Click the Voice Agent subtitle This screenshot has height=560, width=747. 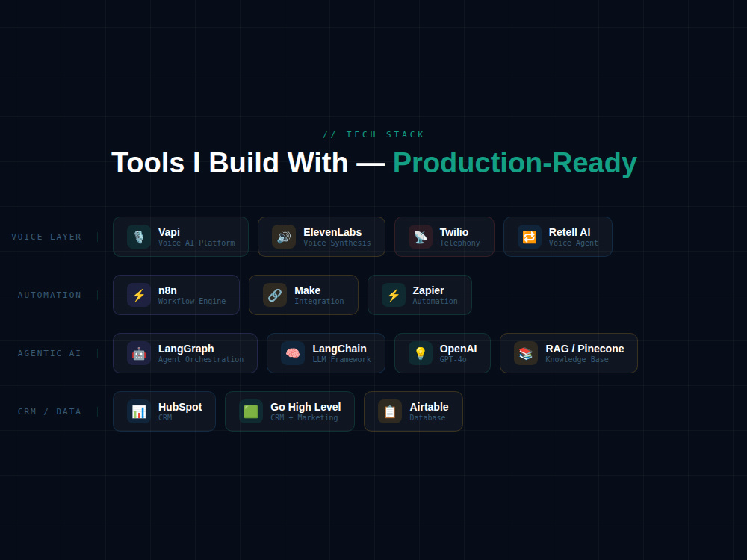(x=573, y=243)
